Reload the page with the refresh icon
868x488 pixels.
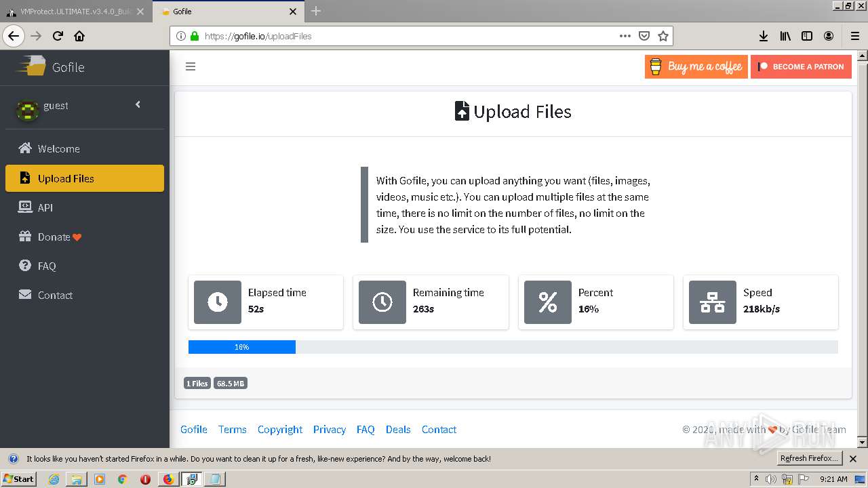point(58,36)
